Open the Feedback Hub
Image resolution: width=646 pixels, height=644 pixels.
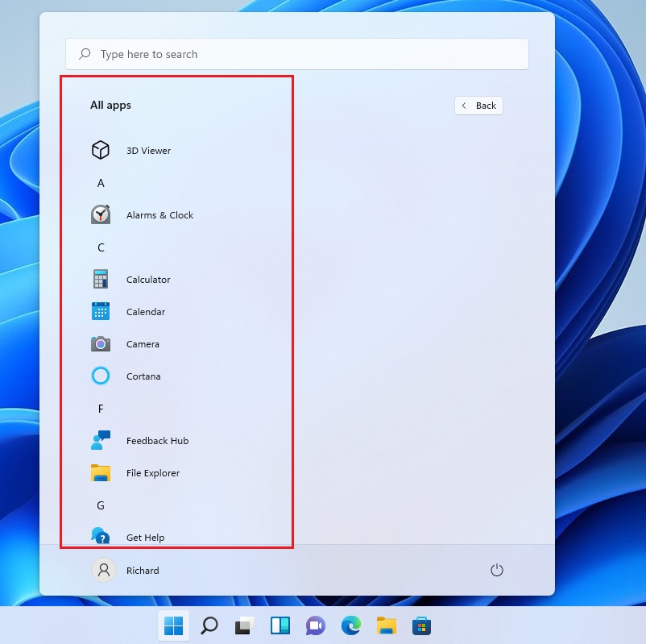156,440
